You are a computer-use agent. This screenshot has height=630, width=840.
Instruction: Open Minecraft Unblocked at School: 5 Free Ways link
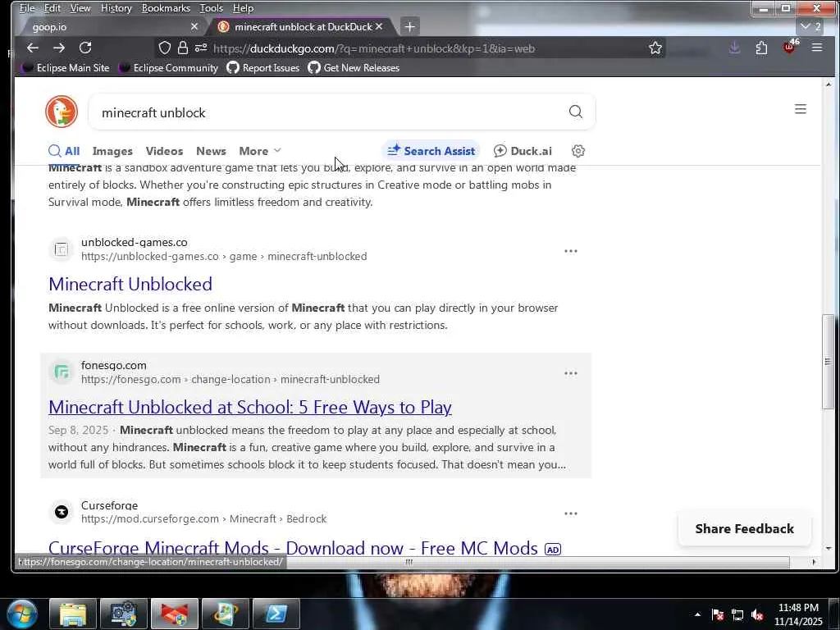(250, 407)
